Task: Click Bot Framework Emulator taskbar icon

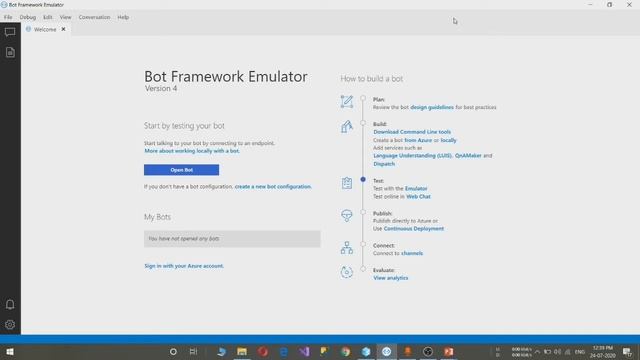Action: [x=387, y=351]
